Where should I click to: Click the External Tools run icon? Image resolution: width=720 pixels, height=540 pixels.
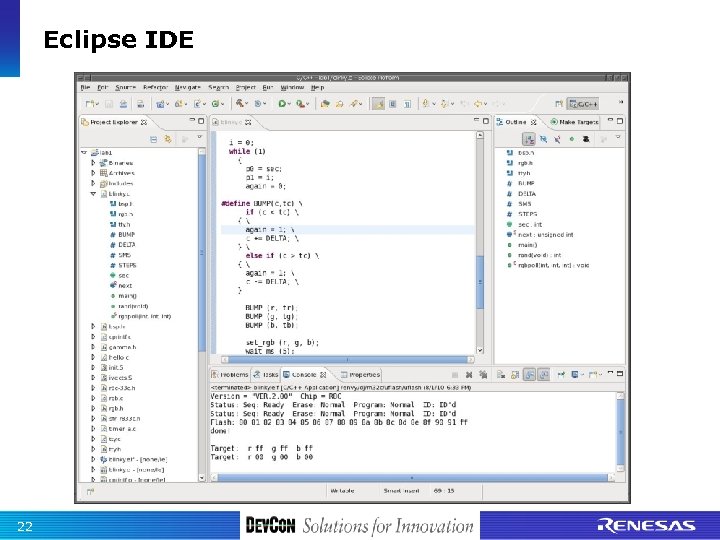pyautogui.click(x=300, y=104)
